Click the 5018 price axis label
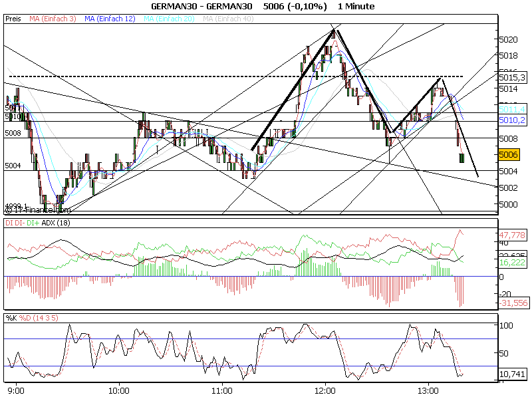This screenshot has width=532, height=399. click(x=509, y=55)
